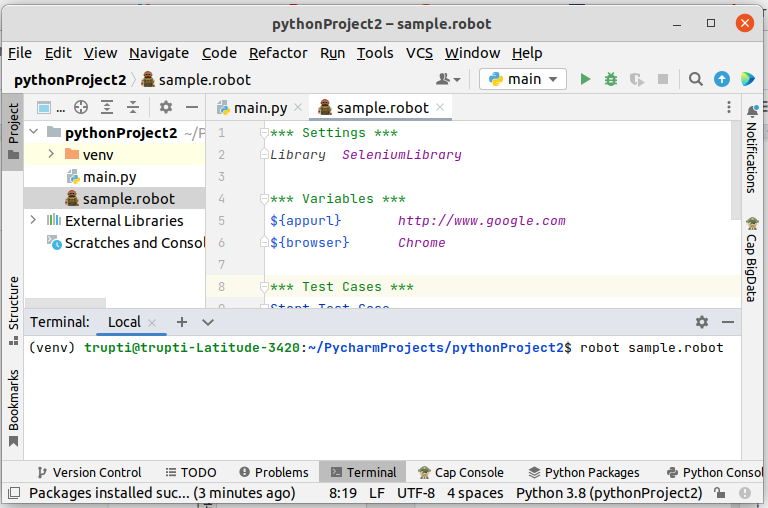Toggle the Bookmarks side panel
The image size is (768, 508).
coord(13,400)
